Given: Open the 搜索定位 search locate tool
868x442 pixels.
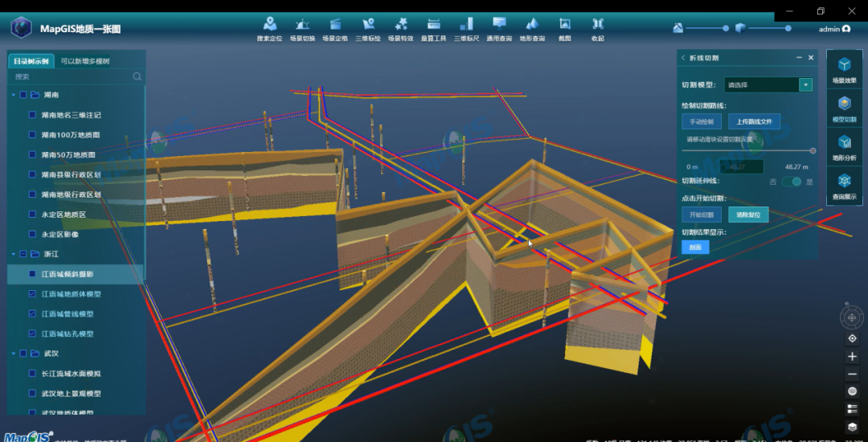Looking at the screenshot, I should pyautogui.click(x=269, y=29).
